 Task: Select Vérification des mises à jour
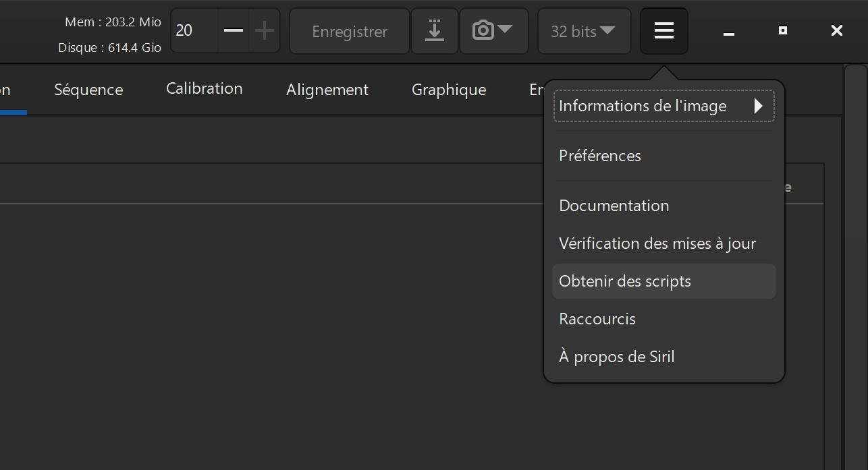pyautogui.click(x=657, y=243)
